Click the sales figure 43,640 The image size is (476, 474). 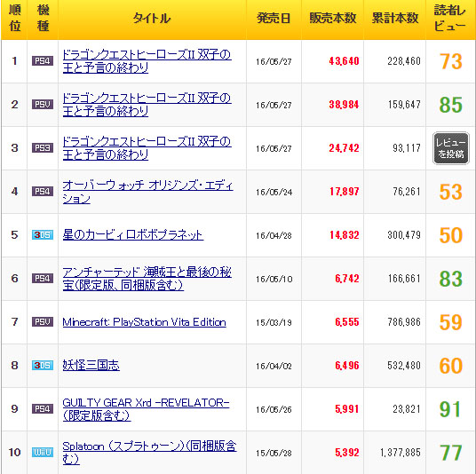coord(344,61)
